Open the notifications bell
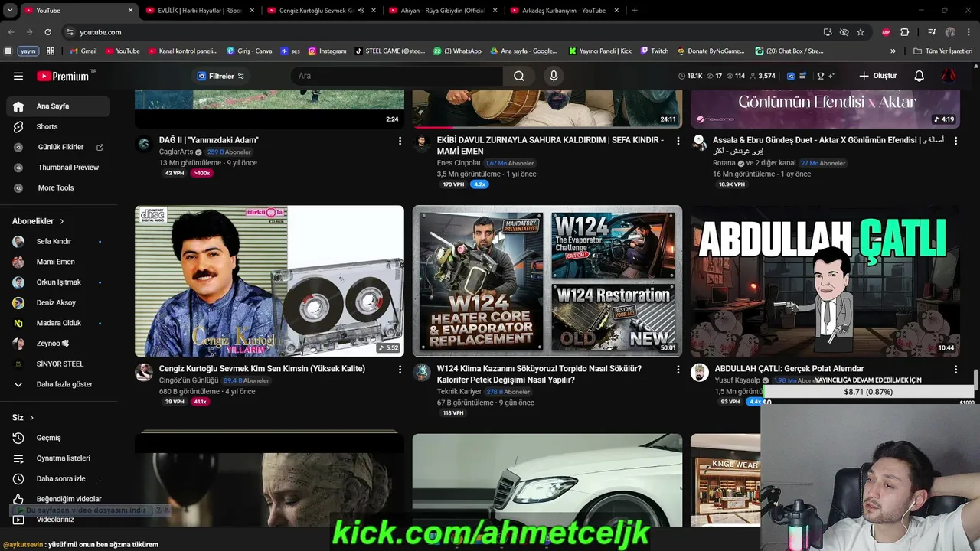Image resolution: width=980 pixels, height=551 pixels. click(x=920, y=76)
